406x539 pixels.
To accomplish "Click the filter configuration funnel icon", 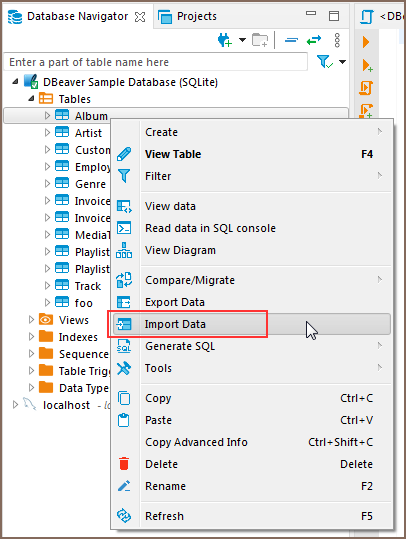I will (x=325, y=62).
